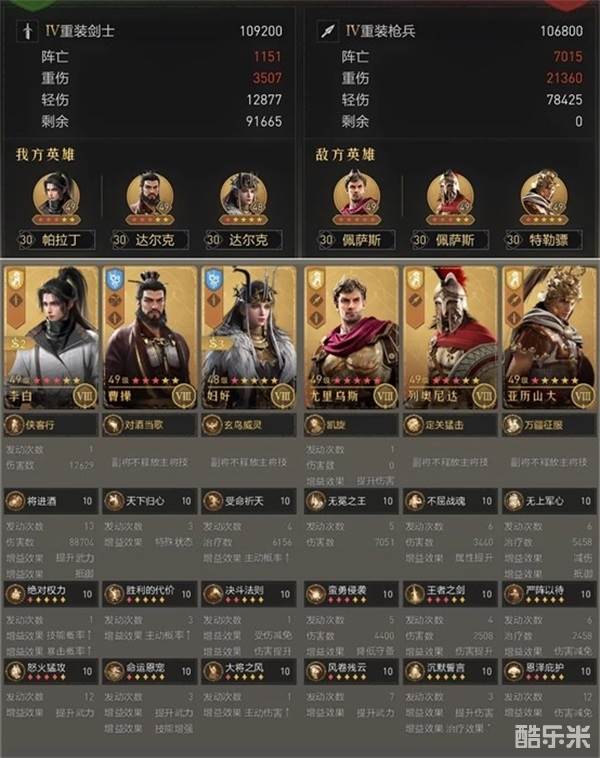Select the 玄鸟威灵 skill bar
This screenshot has width=600, height=758.
click(x=249, y=425)
